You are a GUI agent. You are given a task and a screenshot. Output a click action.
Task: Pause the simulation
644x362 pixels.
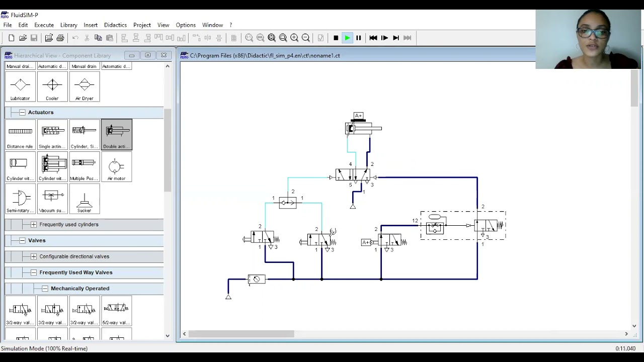358,38
